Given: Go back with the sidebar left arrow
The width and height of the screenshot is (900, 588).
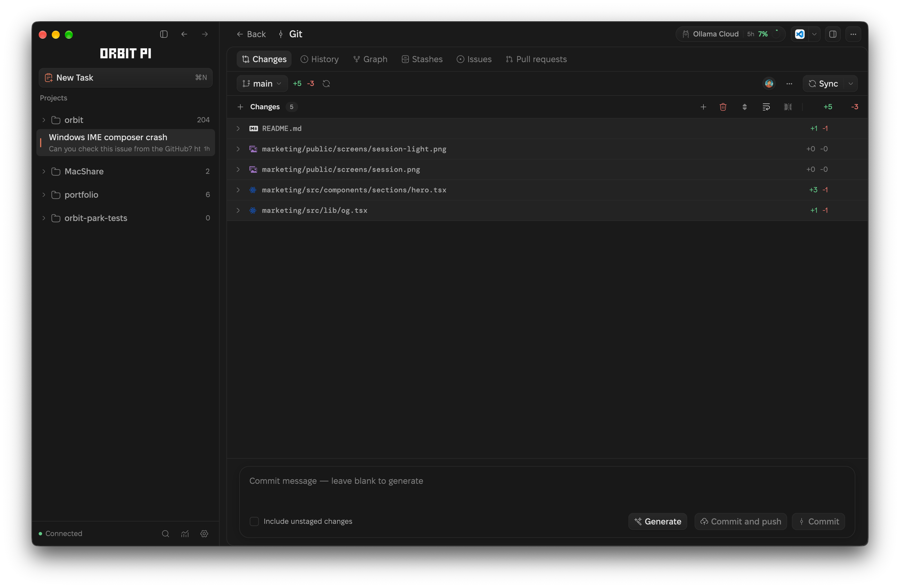Looking at the screenshot, I should click(x=184, y=34).
